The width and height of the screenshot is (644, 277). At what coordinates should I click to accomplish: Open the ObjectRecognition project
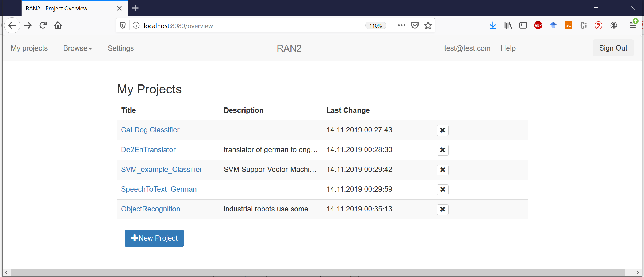pyautogui.click(x=151, y=209)
